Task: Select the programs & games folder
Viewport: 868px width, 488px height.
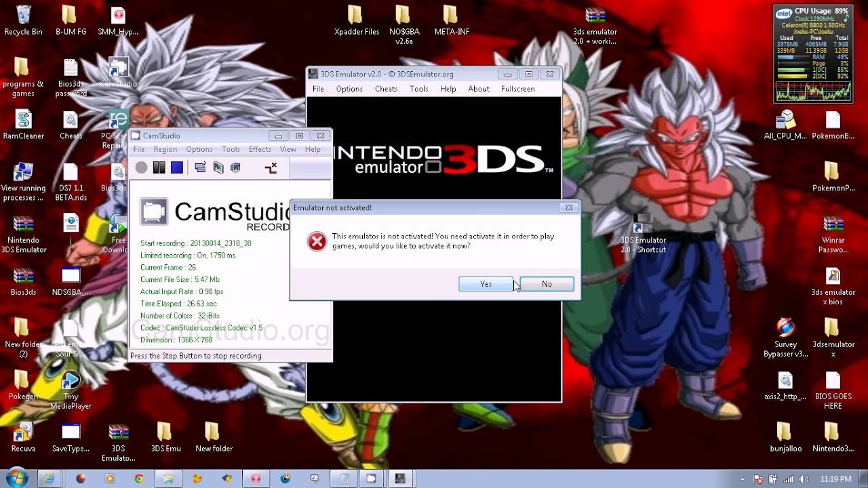Action: click(23, 78)
